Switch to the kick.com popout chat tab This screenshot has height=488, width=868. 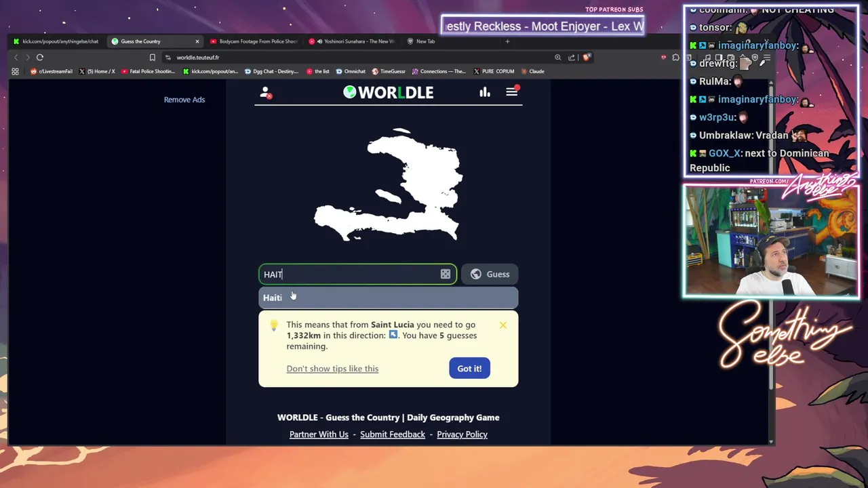56,41
